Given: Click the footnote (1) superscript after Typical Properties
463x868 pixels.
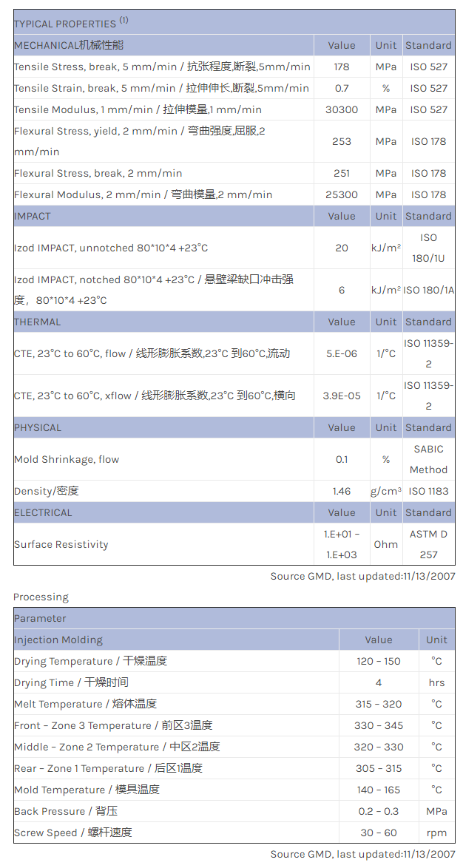Looking at the screenshot, I should click(124, 20).
